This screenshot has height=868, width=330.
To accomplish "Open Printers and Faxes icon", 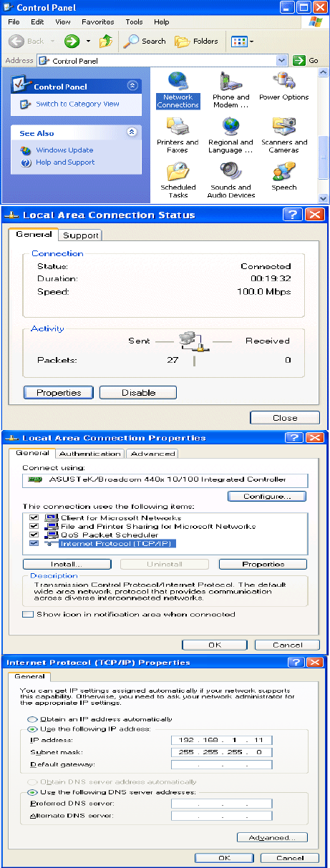I will pos(178,136).
